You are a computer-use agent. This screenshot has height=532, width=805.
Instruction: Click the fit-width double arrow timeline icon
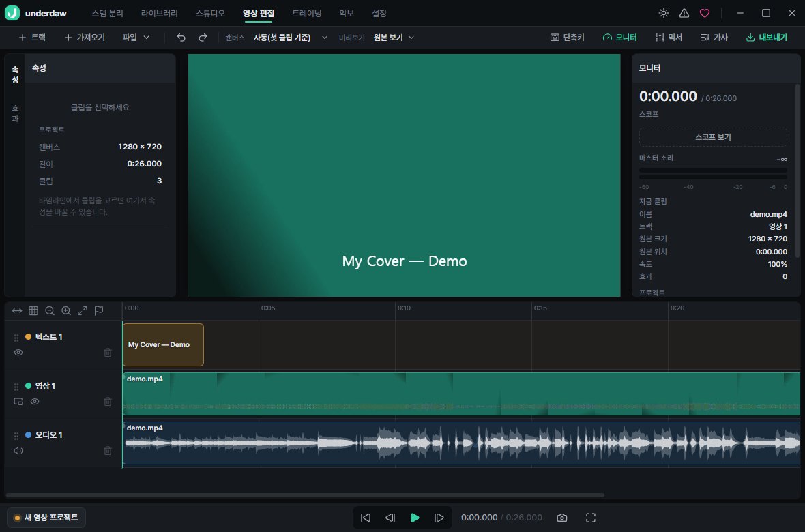tap(17, 311)
